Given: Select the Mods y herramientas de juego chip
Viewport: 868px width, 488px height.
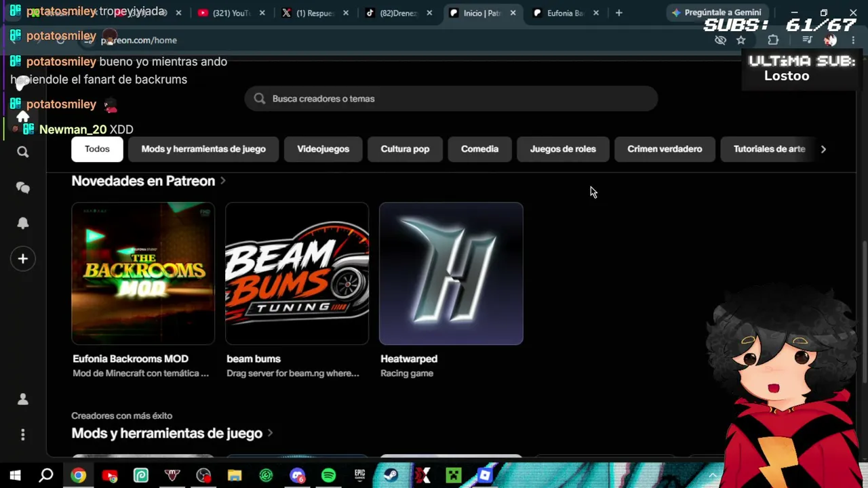Looking at the screenshot, I should point(203,149).
